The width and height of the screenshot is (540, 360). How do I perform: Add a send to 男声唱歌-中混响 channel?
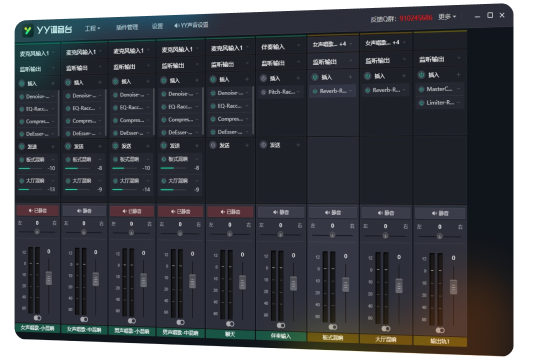[197, 146]
